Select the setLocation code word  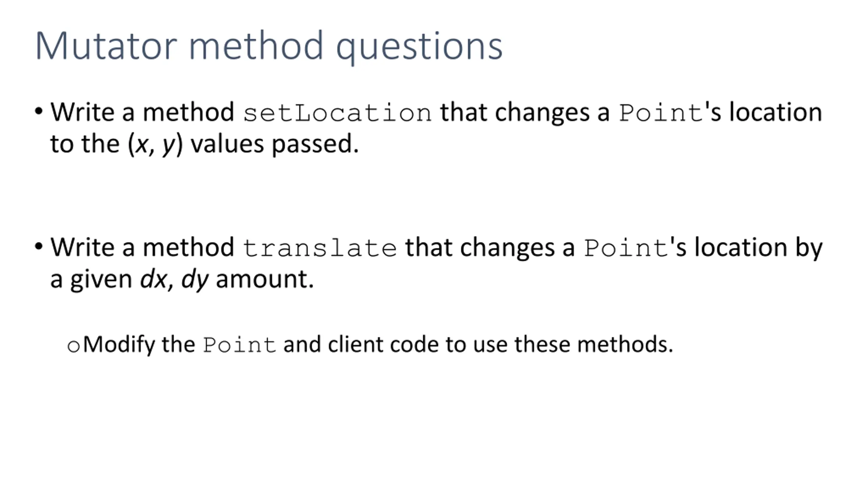(x=337, y=113)
